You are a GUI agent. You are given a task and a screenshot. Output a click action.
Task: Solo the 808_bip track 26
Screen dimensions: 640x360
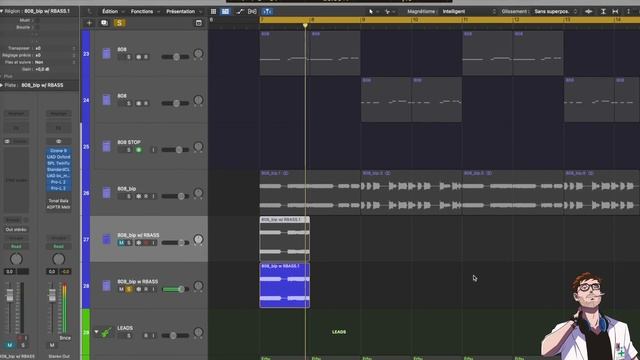pyautogui.click(x=129, y=196)
